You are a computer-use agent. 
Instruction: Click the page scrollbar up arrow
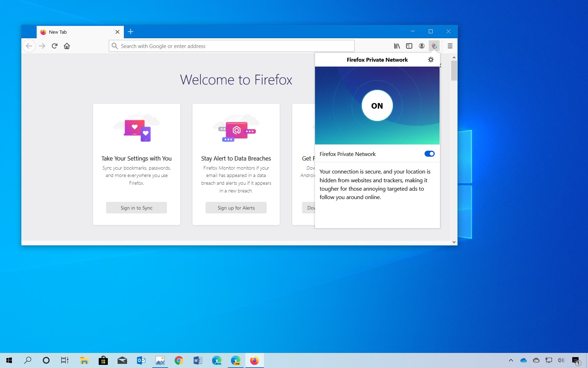point(454,57)
